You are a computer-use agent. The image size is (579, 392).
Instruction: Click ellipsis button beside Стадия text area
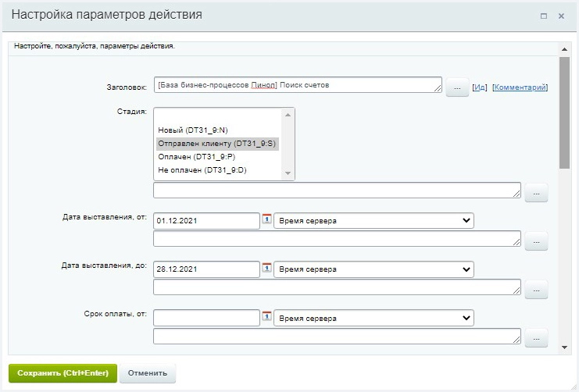(536, 193)
